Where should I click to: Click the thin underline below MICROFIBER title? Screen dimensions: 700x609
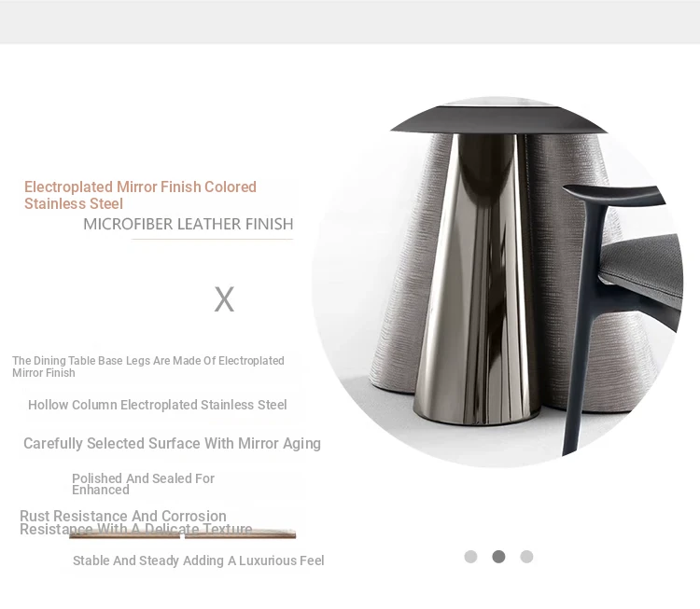pos(212,239)
